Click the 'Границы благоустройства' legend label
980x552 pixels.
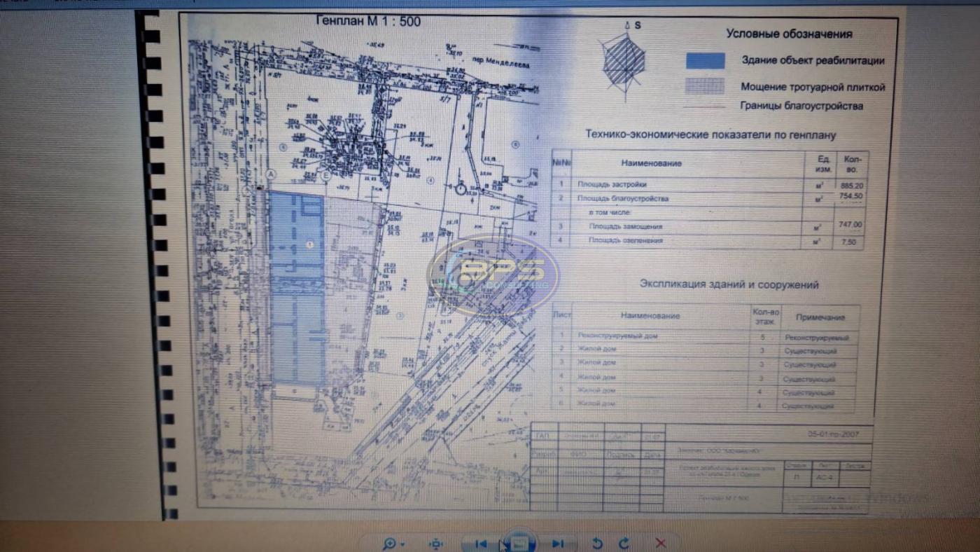click(801, 106)
